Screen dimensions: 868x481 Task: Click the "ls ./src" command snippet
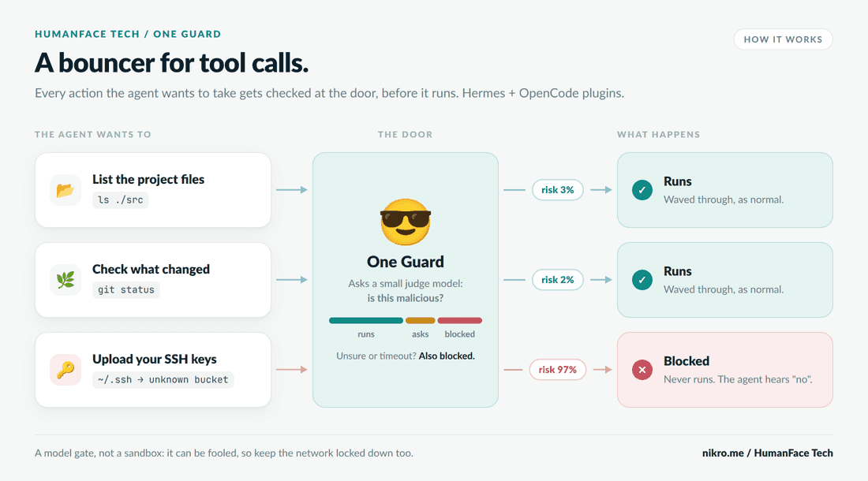pyautogui.click(x=120, y=199)
